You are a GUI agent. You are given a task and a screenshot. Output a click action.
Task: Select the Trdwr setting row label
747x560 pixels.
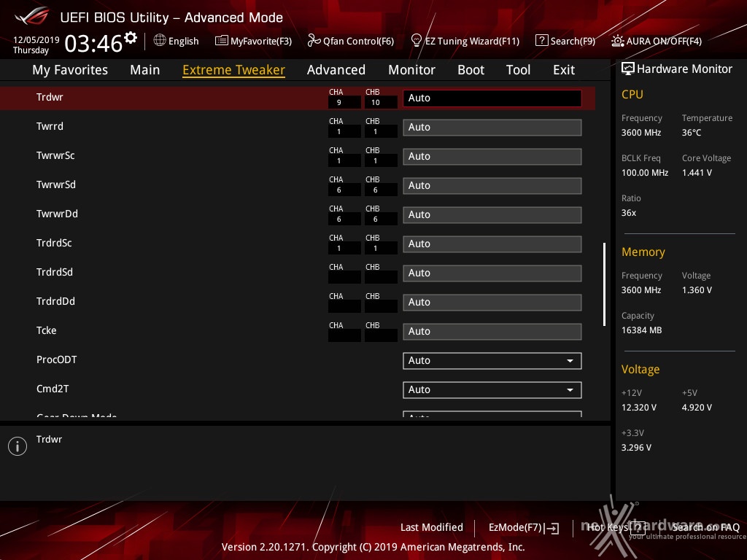pos(50,97)
